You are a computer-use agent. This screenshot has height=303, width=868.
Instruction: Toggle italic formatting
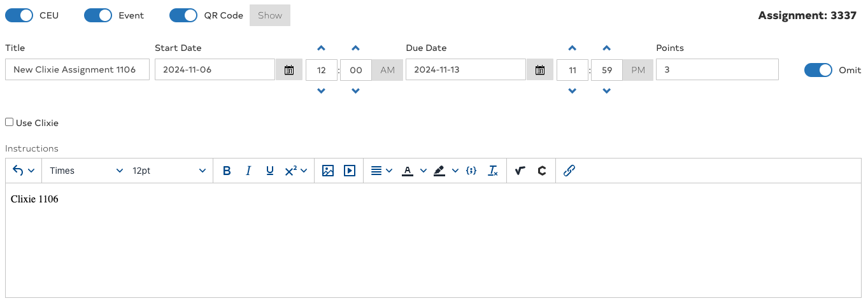pos(248,171)
